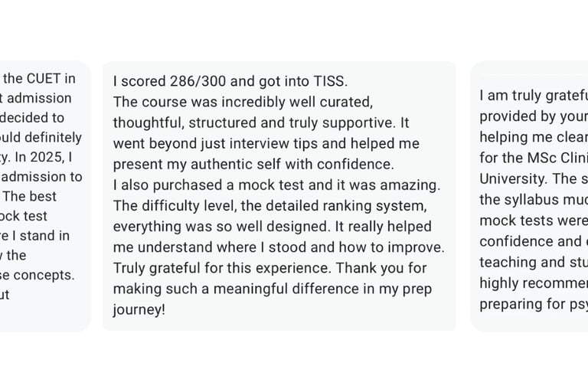This screenshot has height=392, width=588.
Task: Click the word "journey!" ending the center review
Action: 139,310
